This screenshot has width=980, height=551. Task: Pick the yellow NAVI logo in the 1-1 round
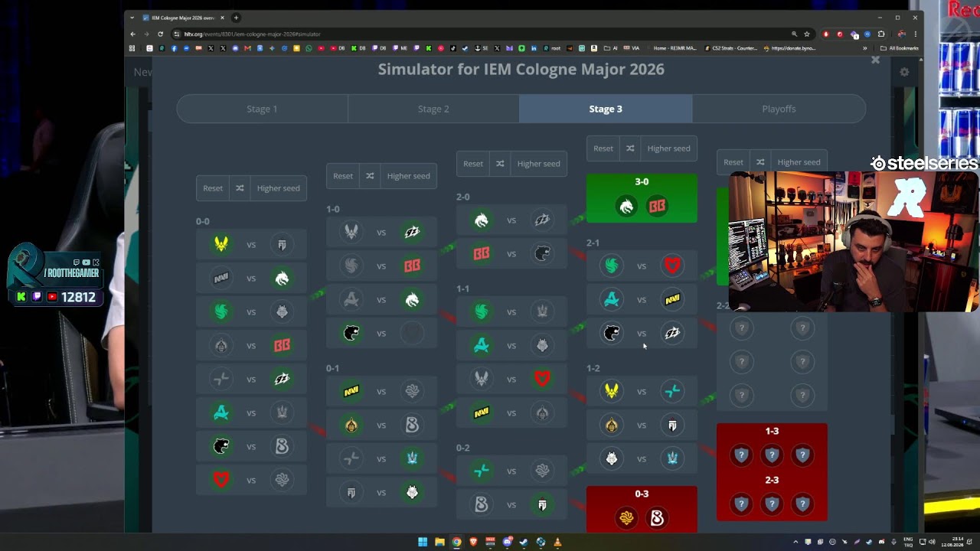coord(482,413)
